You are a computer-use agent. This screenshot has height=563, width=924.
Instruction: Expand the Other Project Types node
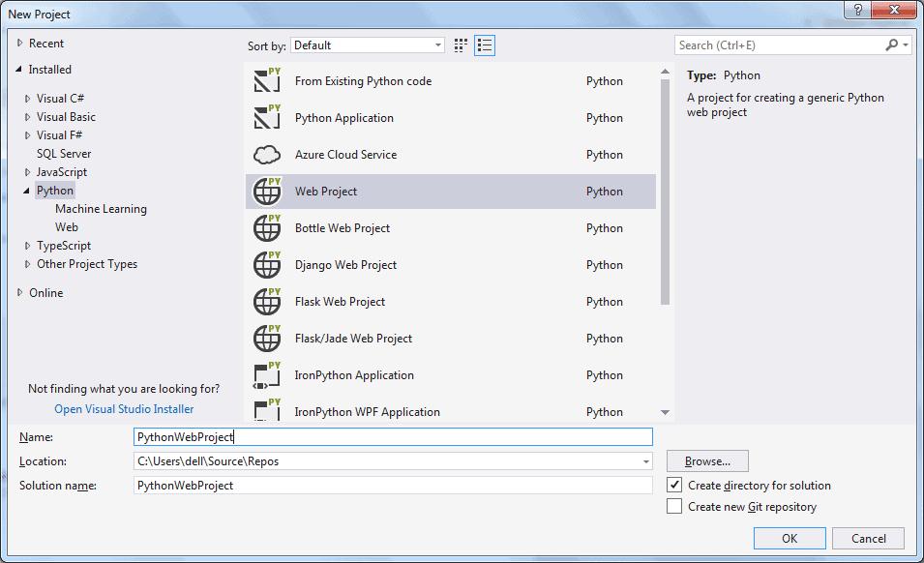click(x=27, y=264)
